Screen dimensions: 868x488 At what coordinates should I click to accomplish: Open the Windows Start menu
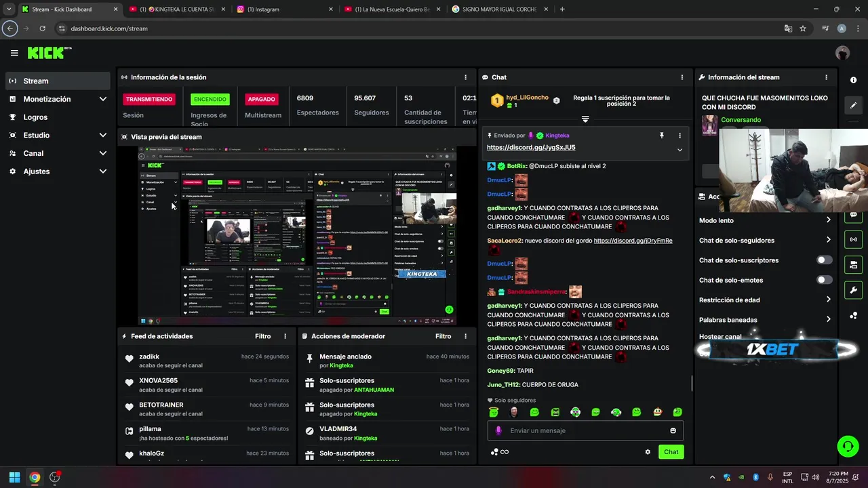click(14, 477)
